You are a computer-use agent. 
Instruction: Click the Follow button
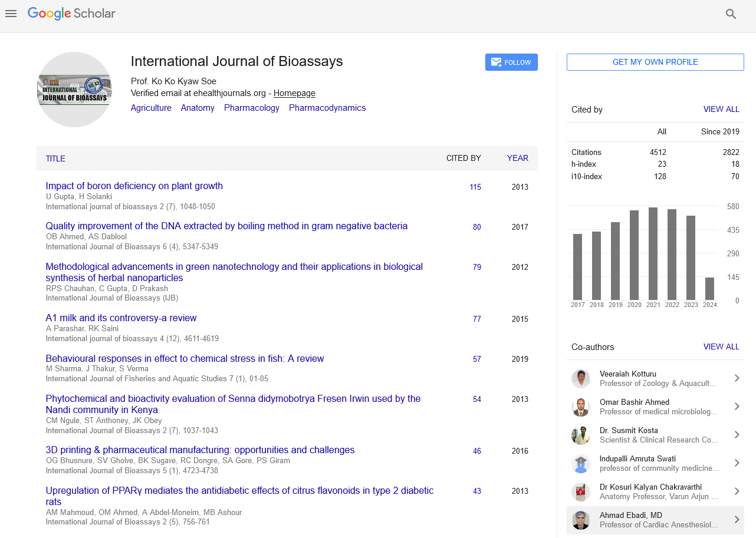tap(511, 62)
